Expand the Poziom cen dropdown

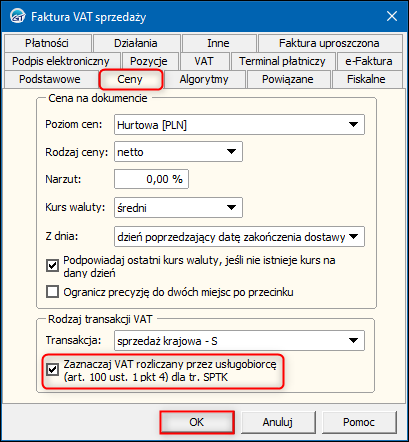239,125
